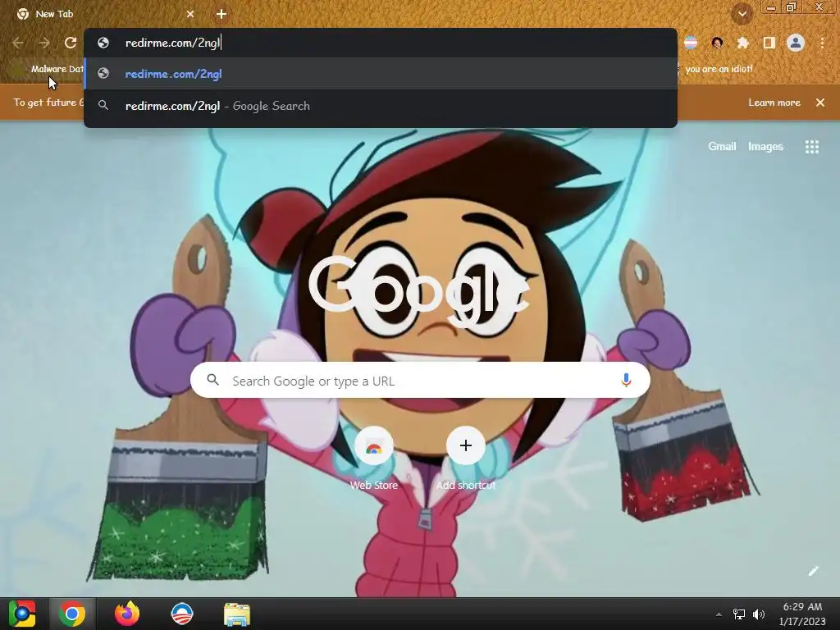This screenshot has width=840, height=630.
Task: Open the 'you are an idiot!' bookmark
Action: tap(719, 69)
